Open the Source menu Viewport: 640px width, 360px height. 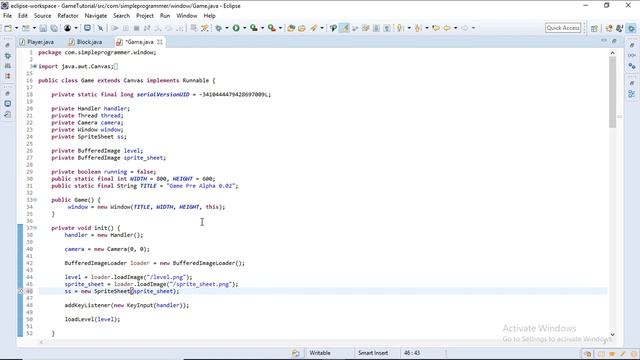[42, 16]
